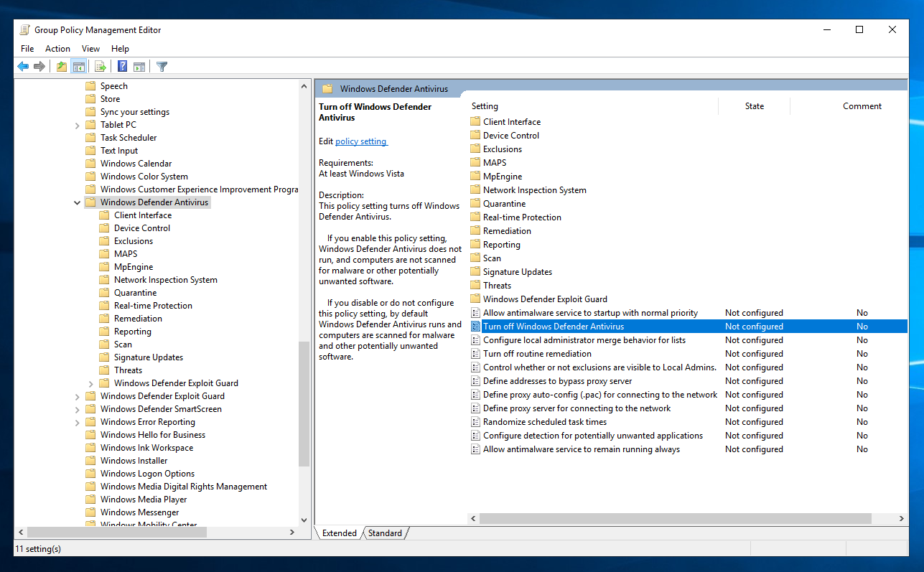Switch to the Extended tab
The image size is (924, 572).
[x=340, y=533]
